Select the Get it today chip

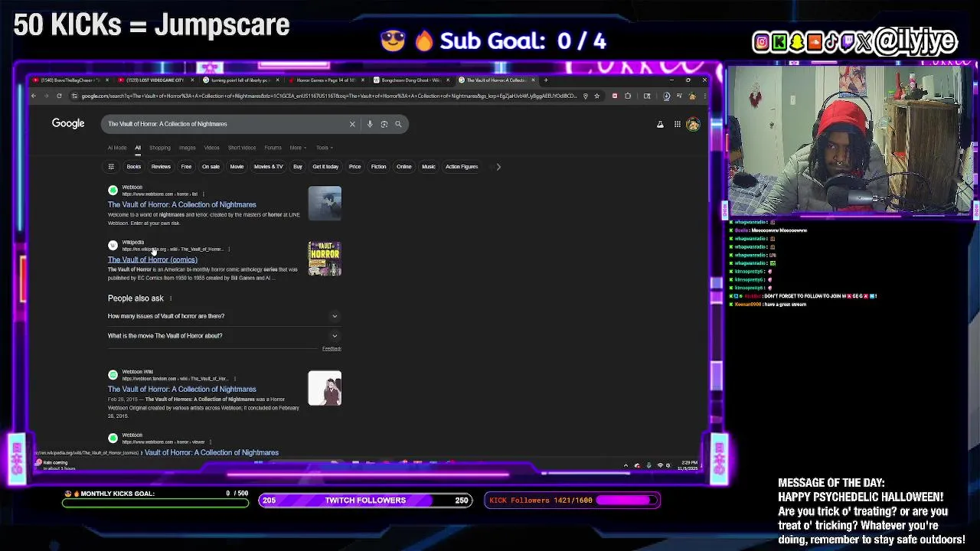325,166
